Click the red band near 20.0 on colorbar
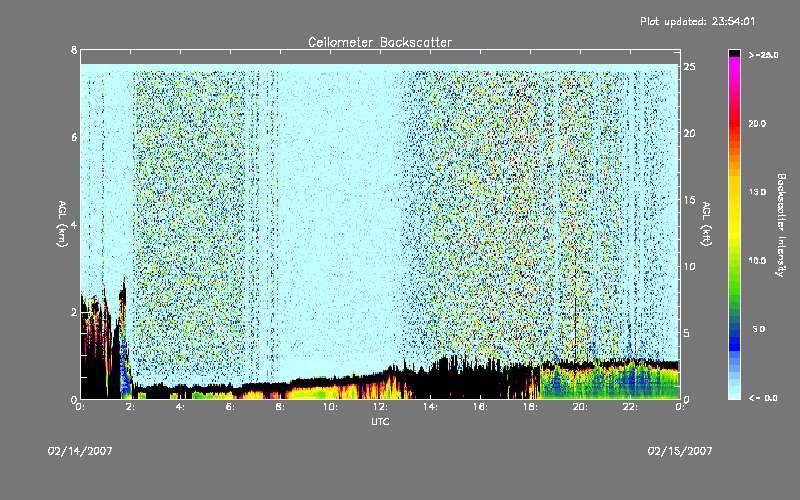 tap(734, 125)
